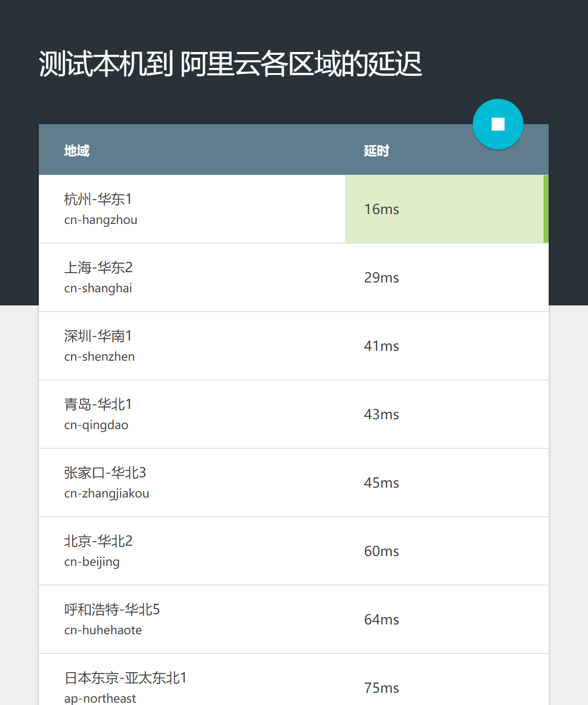The image size is (588, 705).
Task: Click the 64ms latency value
Action: (382, 620)
